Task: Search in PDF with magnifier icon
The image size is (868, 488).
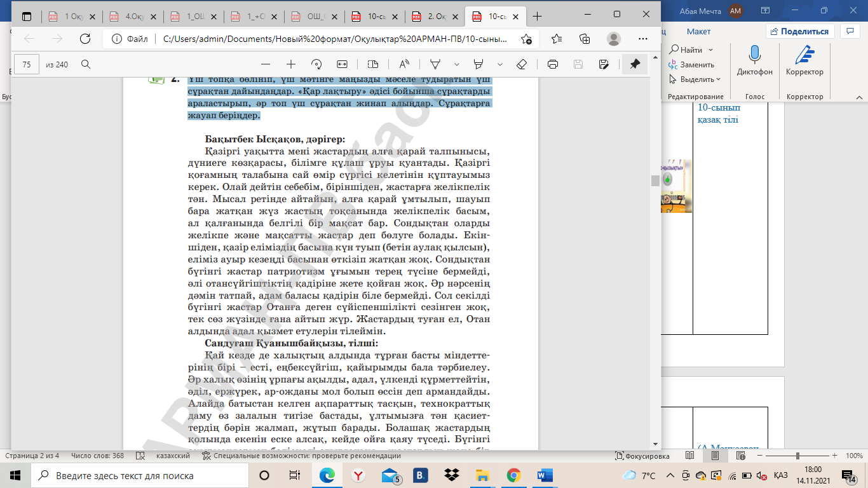Action: point(86,64)
